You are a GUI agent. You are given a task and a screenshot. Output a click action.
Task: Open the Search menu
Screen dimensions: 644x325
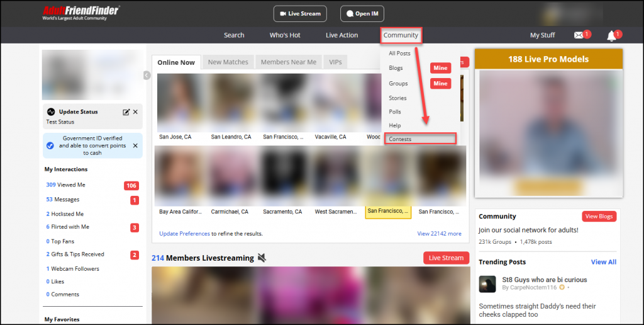(234, 35)
